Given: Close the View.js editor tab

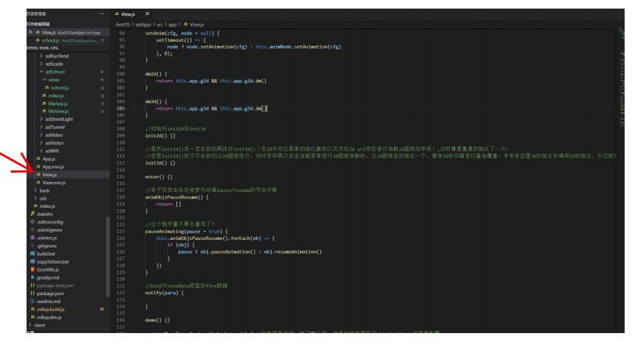Looking at the screenshot, I should pyautogui.click(x=147, y=14).
